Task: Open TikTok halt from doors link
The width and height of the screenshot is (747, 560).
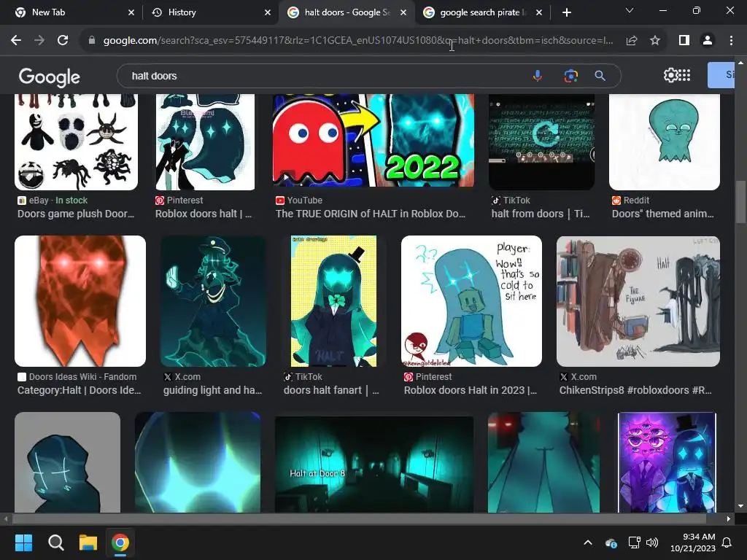Action: click(x=541, y=214)
